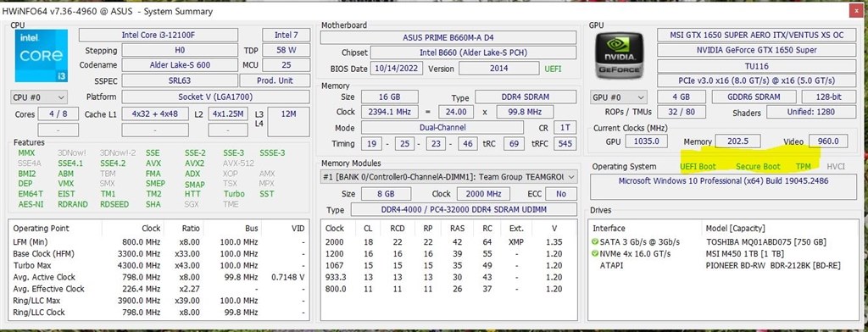Open the CPU #0 selector dropdown
868x332 pixels.
39,97
